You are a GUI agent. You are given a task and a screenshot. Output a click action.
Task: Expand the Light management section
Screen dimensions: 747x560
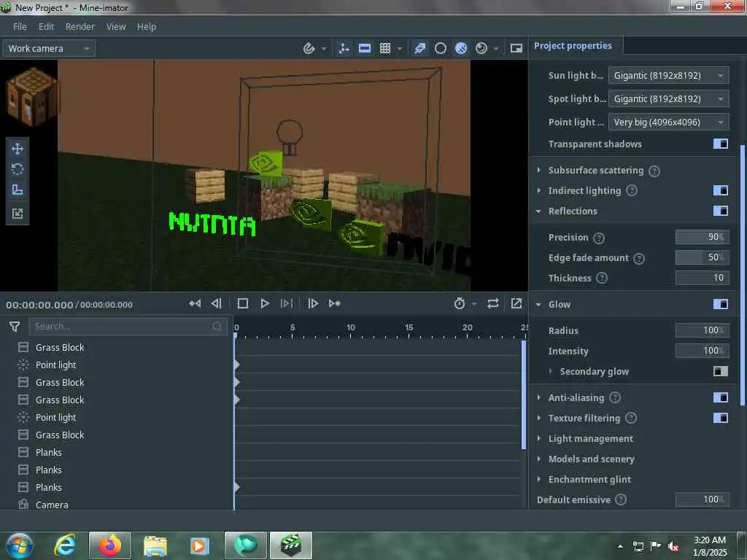pyautogui.click(x=539, y=438)
